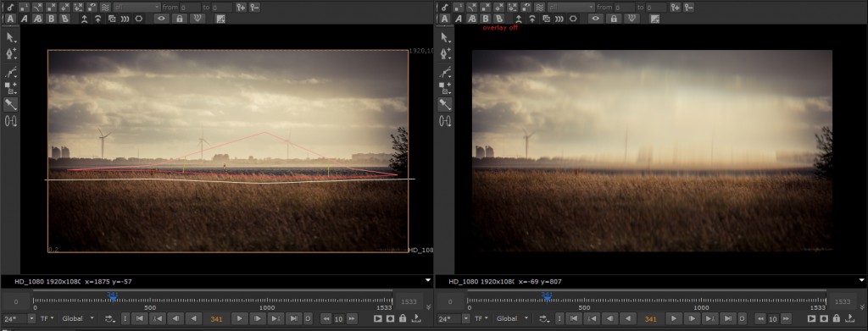868x331 pixels.
Task: Click the add keyframe icon in right viewer
Action: pyautogui.click(x=676, y=7)
